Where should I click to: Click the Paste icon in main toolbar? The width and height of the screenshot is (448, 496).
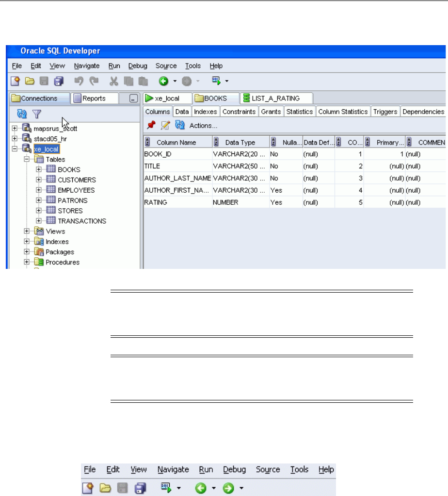coord(143,82)
